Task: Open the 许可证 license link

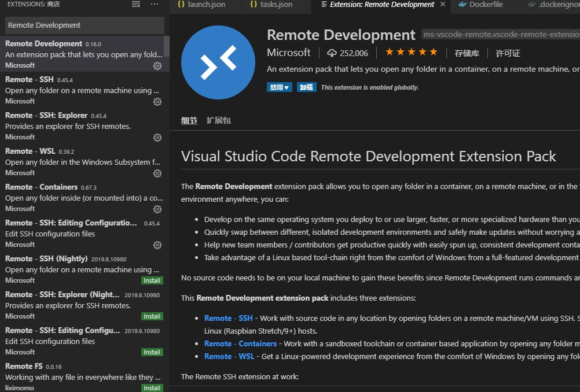Action: click(508, 53)
